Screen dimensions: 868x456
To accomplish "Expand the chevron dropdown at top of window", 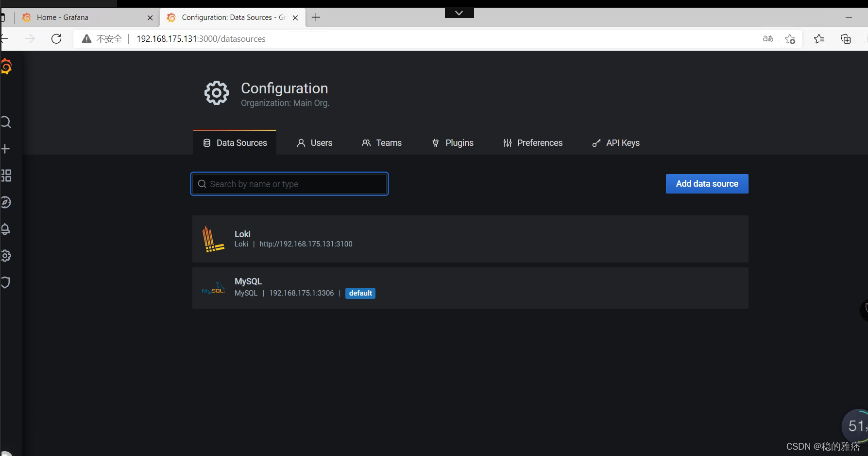I will tap(459, 13).
